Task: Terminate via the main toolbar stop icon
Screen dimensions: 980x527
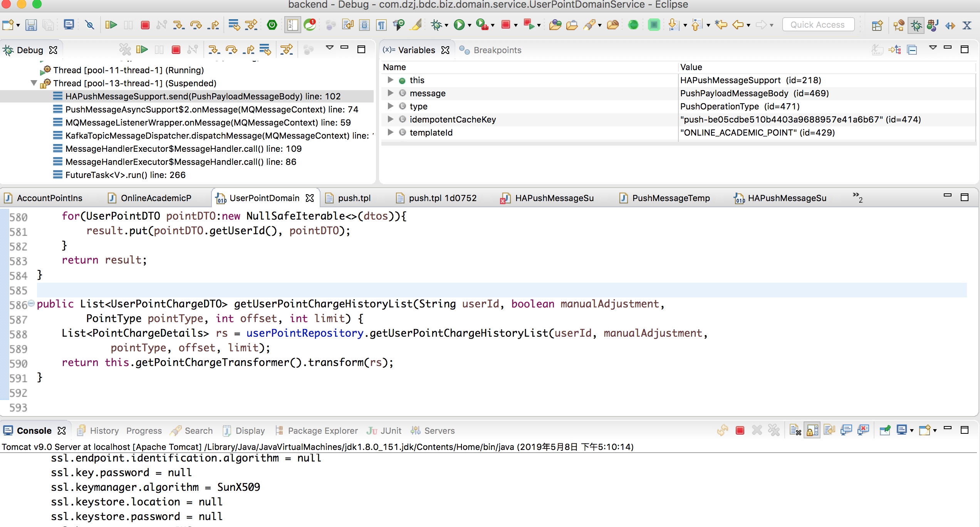Action: (x=145, y=25)
